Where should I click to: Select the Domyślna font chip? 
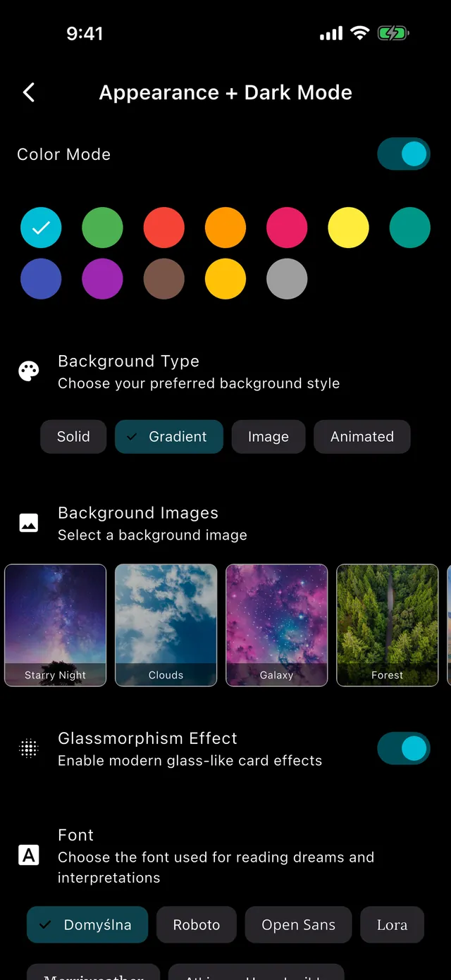pos(87,925)
